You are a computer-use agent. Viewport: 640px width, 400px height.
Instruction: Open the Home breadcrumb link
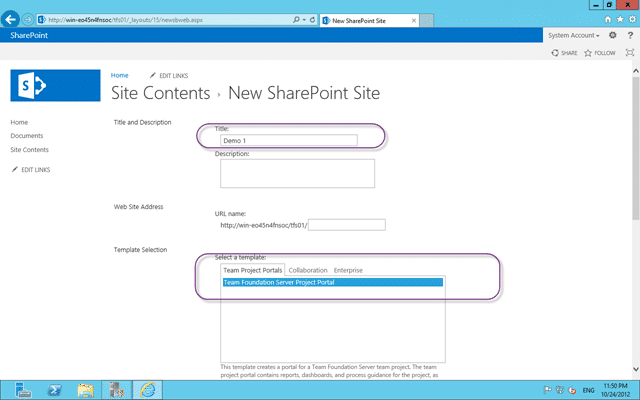[x=120, y=75]
